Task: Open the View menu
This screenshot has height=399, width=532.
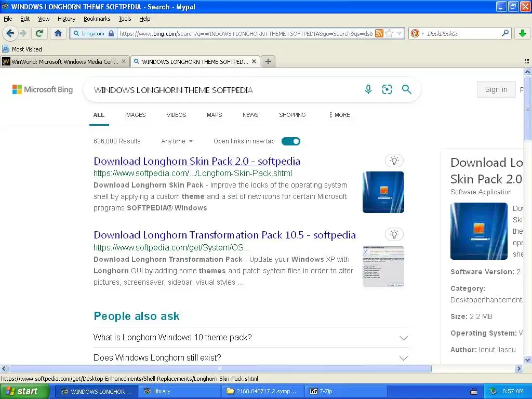Action: tap(44, 19)
